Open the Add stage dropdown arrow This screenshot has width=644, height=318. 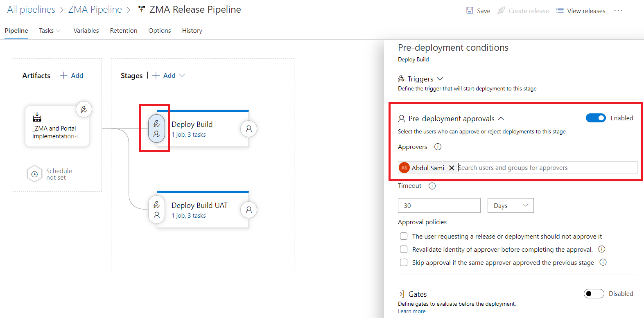click(x=182, y=75)
